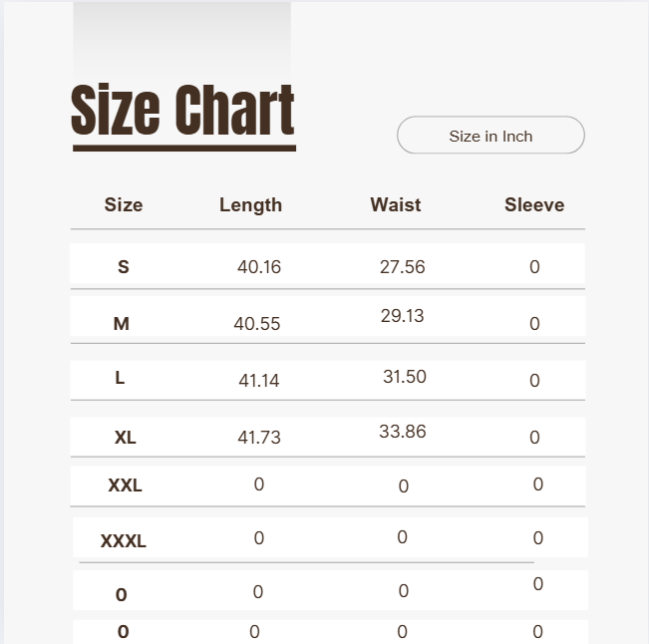Select the 41.73 length value
Image resolution: width=649 pixels, height=644 pixels.
[259, 438]
